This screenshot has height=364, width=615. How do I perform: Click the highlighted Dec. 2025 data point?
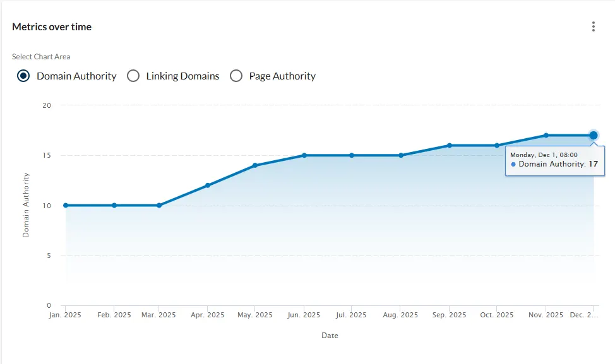click(594, 135)
